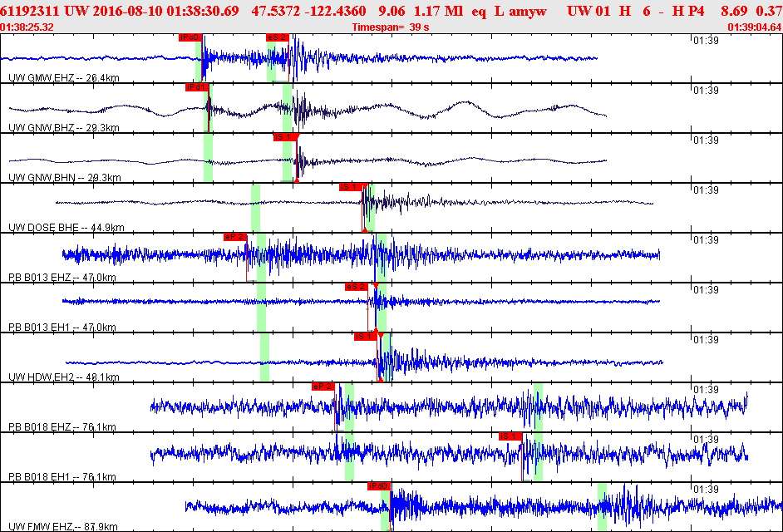Click the 01:39 time tick on FMW EHZ row

click(706, 490)
